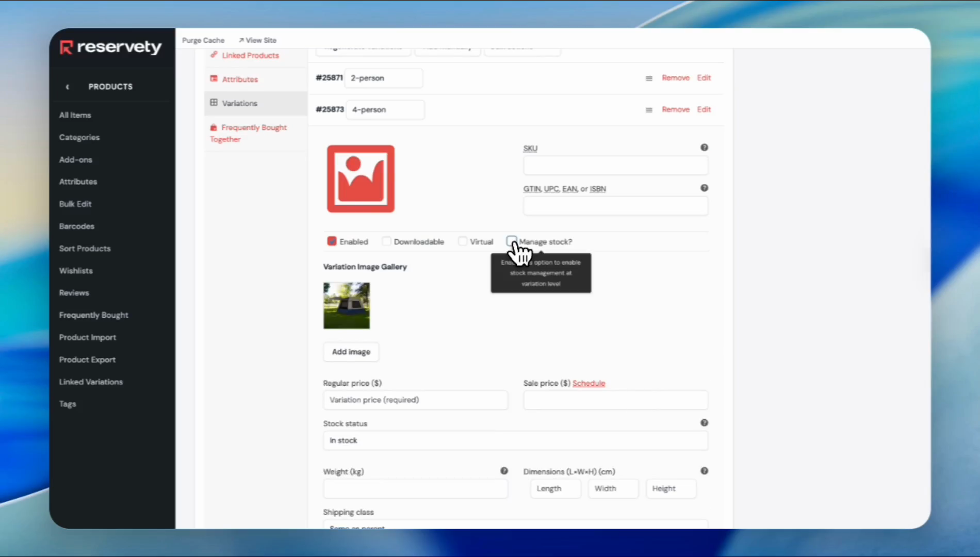Click the drag handle for variation #25871

tap(649, 78)
